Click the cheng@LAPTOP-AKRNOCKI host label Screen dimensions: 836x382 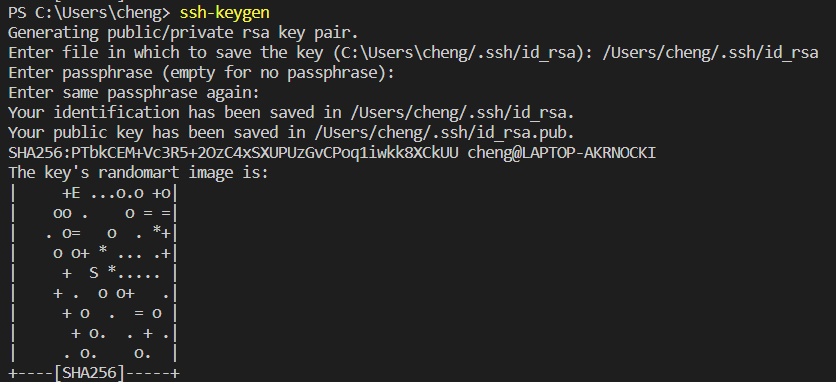(561, 153)
